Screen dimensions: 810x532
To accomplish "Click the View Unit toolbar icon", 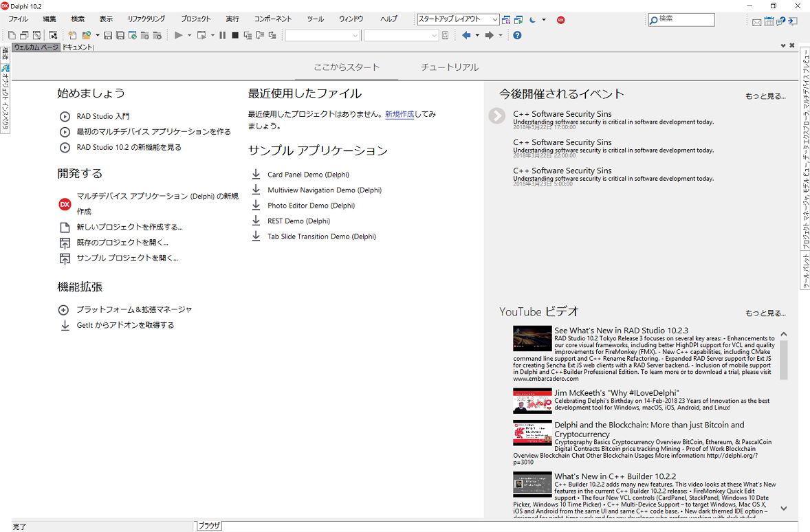I will pos(12,35).
